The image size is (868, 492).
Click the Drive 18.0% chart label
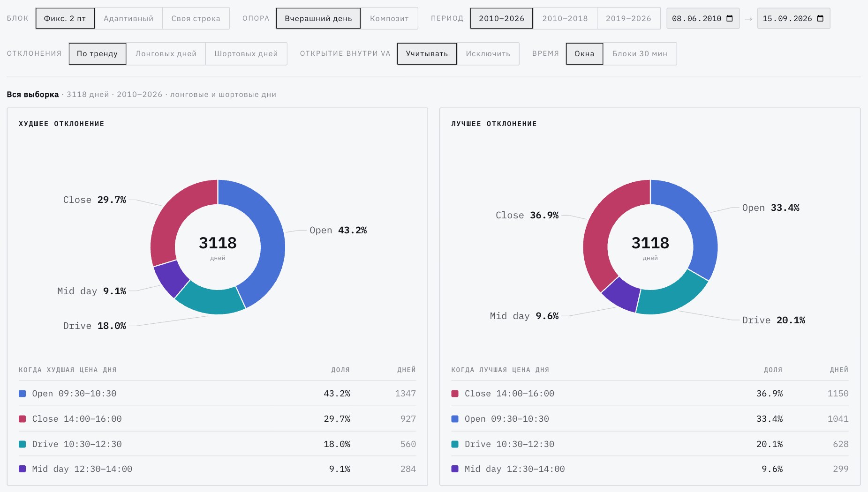95,326
